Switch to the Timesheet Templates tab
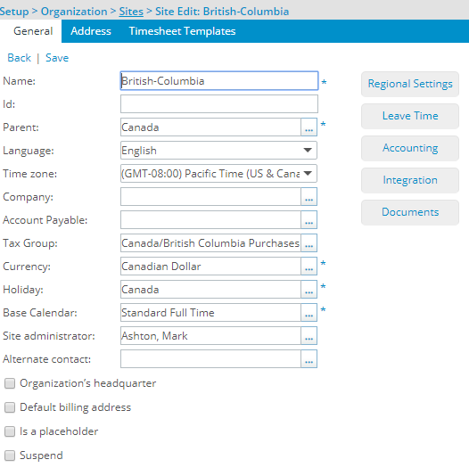469x476 pixels. pyautogui.click(x=182, y=31)
